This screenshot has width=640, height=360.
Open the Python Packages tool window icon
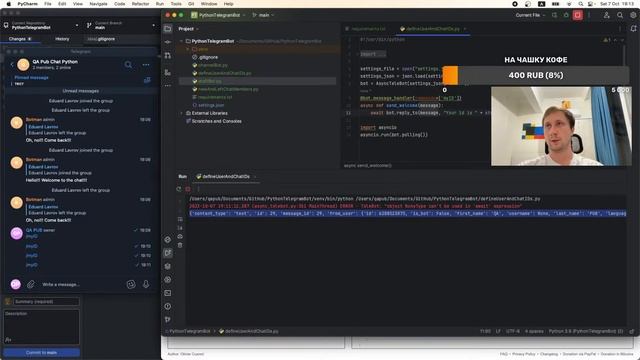168,266
